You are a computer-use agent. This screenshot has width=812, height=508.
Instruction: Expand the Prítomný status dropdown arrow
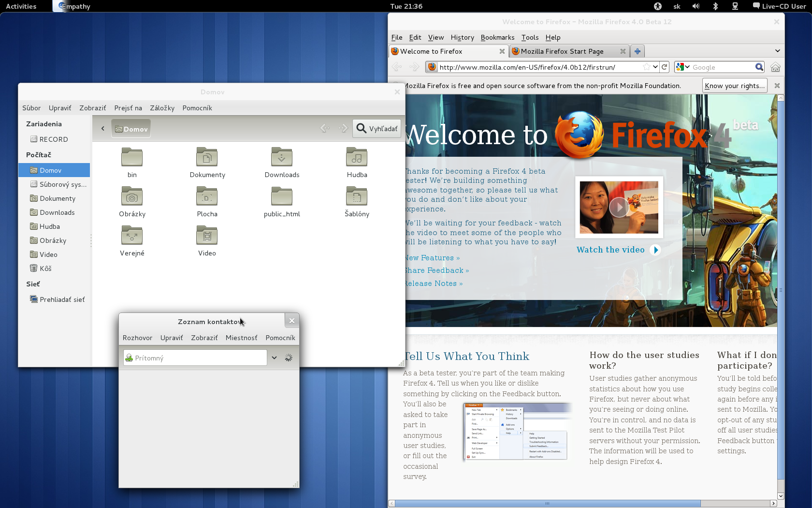(x=274, y=358)
